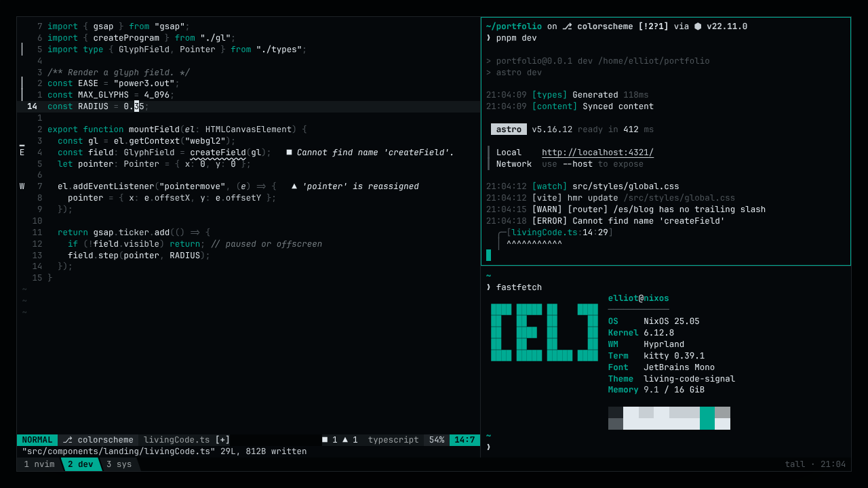The image size is (868, 488).
Task: Click the E error sign in the gutter
Action: click(x=22, y=152)
